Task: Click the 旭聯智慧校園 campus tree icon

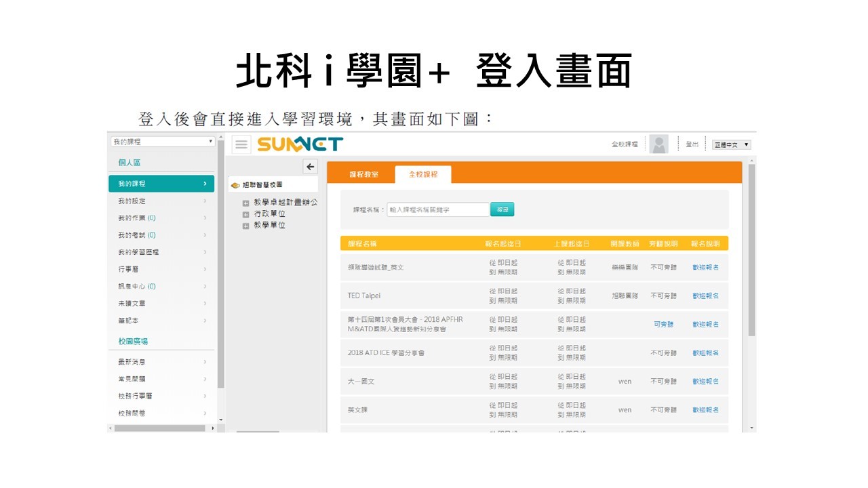Action: click(x=235, y=184)
